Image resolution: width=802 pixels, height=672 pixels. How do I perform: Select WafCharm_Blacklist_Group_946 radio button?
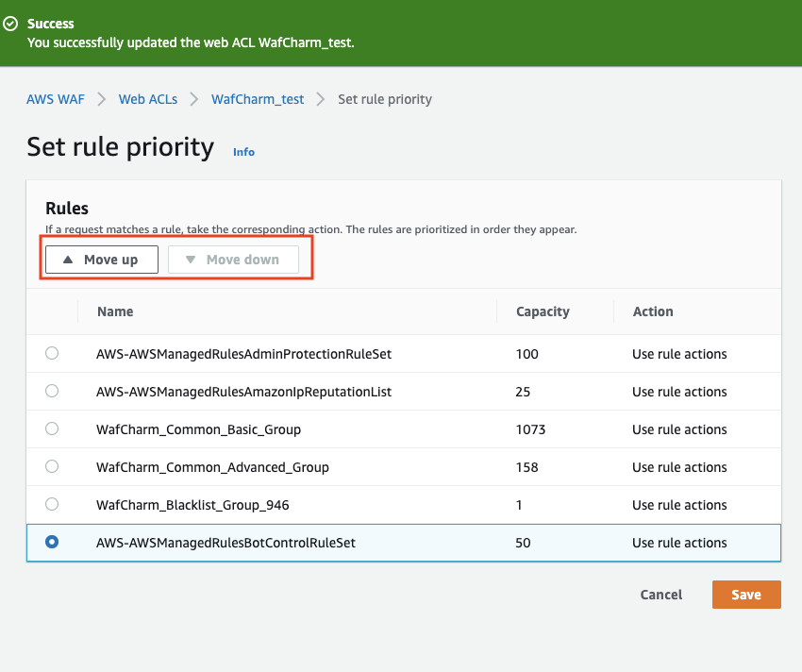point(52,504)
